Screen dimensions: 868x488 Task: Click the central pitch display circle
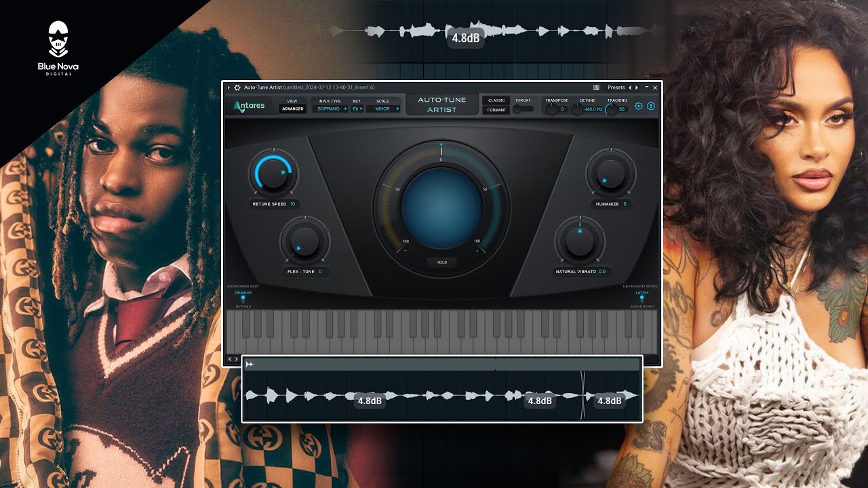tap(441, 209)
